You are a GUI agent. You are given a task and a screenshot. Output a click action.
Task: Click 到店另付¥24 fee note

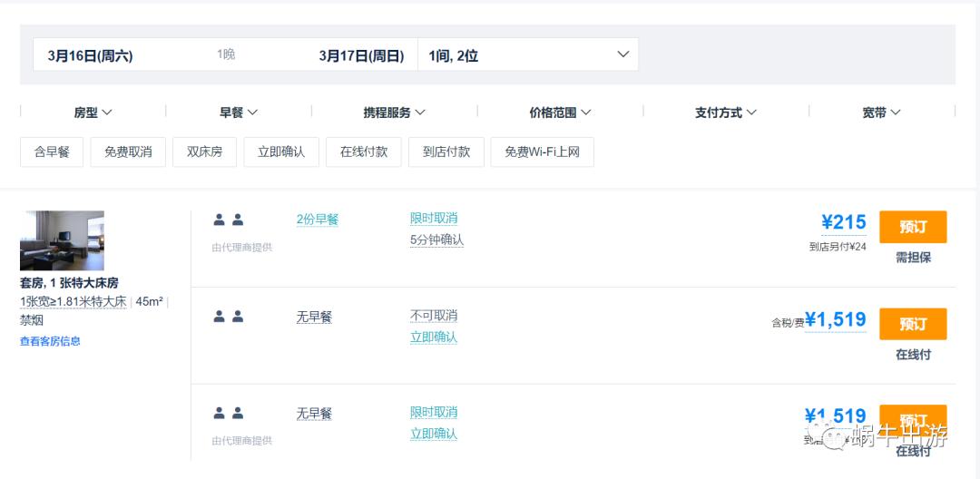point(838,247)
